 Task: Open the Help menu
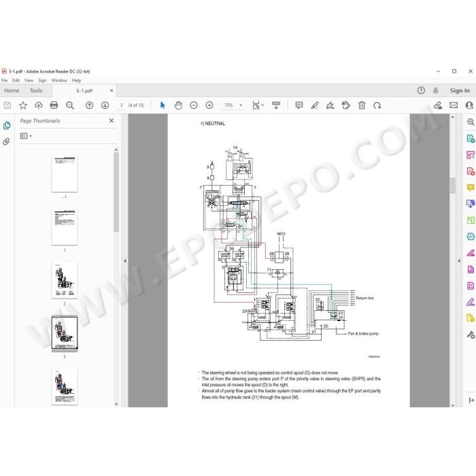pyautogui.click(x=76, y=80)
